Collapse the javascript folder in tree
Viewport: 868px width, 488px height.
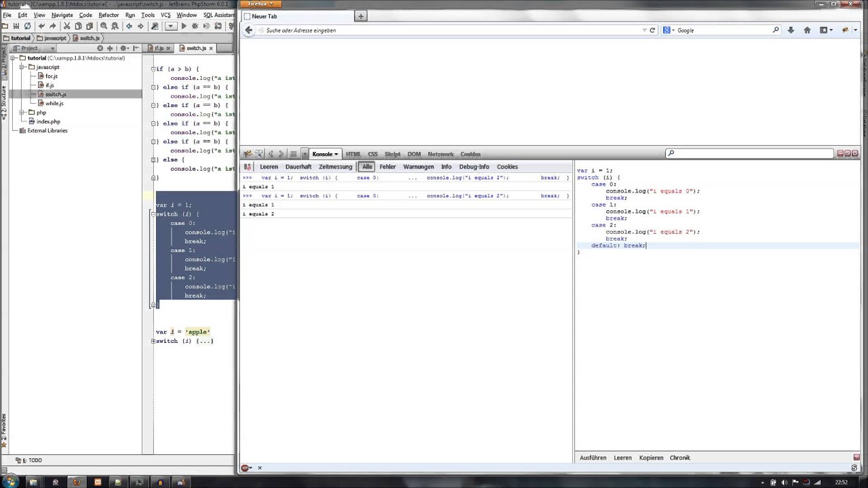click(x=22, y=67)
